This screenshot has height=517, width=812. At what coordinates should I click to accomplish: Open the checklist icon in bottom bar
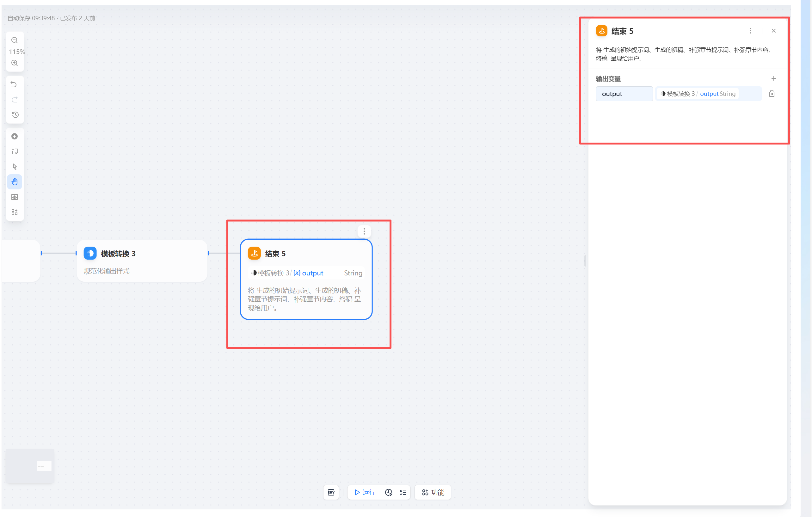(x=403, y=492)
